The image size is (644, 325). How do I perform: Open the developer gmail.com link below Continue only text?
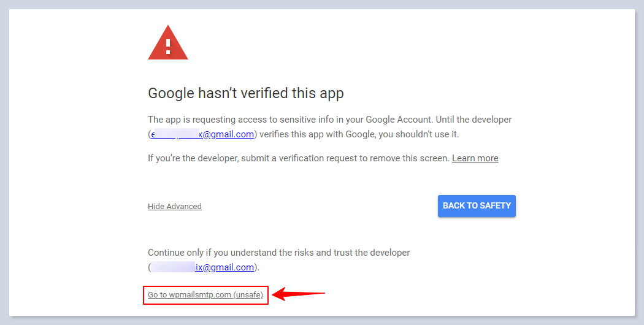202,267
